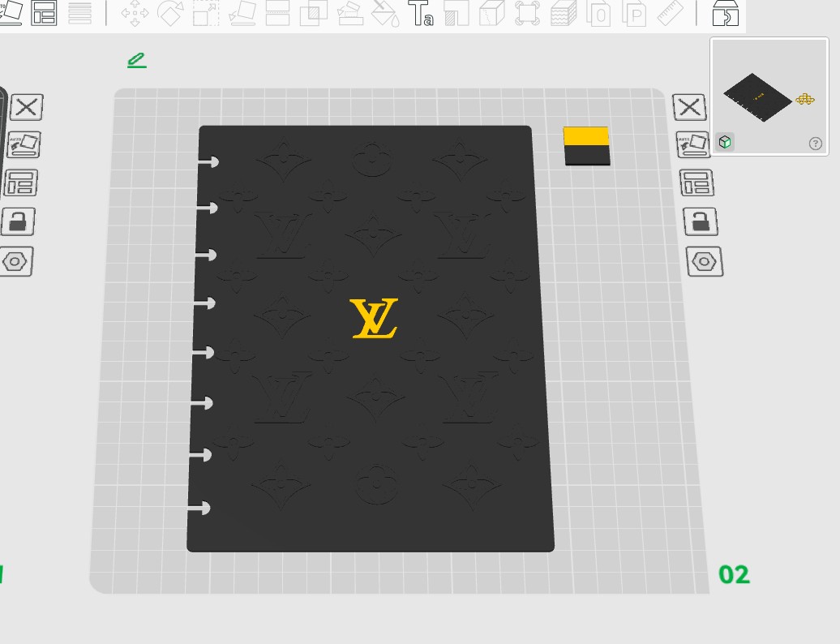The width and height of the screenshot is (840, 644).
Task: Click the plate number 02 label
Action: [x=734, y=575]
